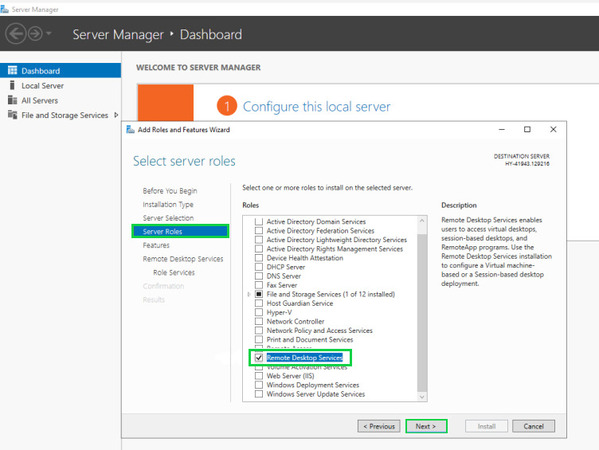
Task: Check the DNS Server role
Action: click(x=259, y=276)
